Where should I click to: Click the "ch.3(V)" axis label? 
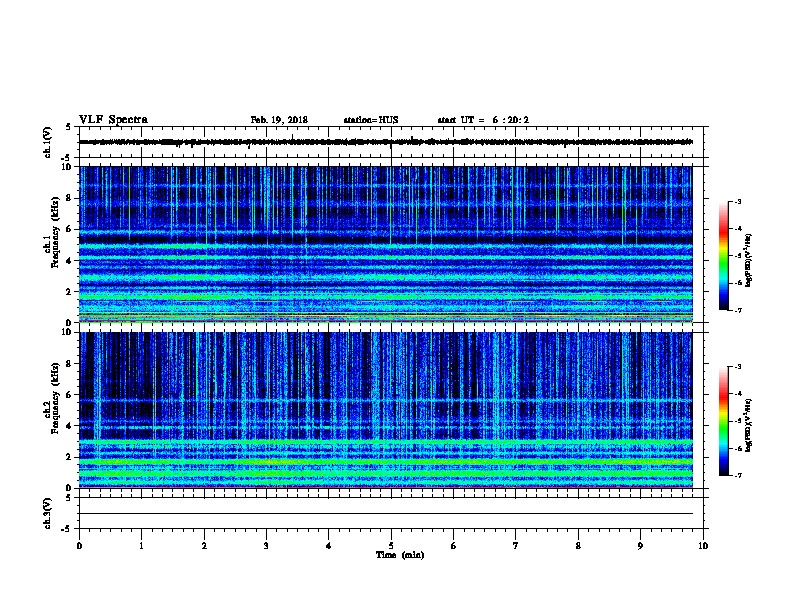point(47,513)
